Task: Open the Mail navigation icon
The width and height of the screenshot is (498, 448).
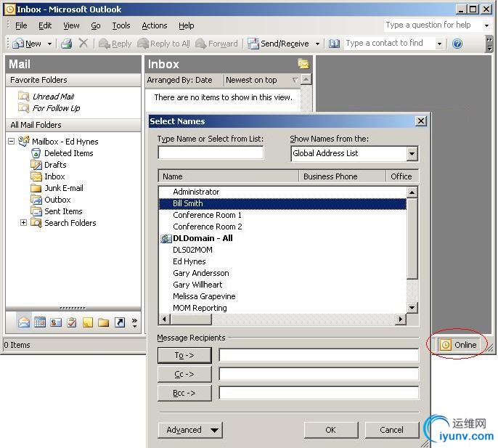Action: tap(24, 322)
